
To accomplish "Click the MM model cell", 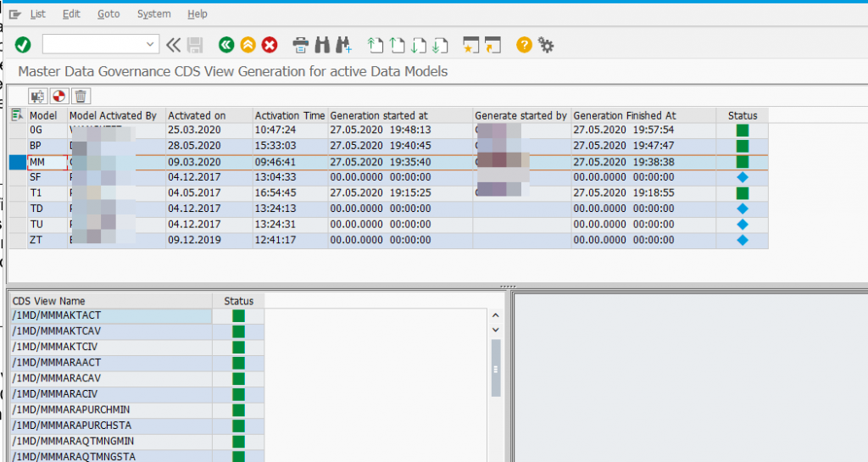I will tap(47, 162).
